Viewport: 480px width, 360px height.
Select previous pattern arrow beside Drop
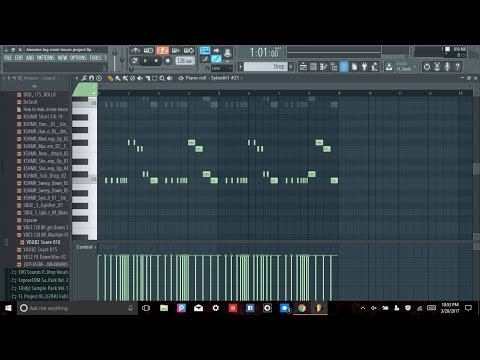point(240,67)
